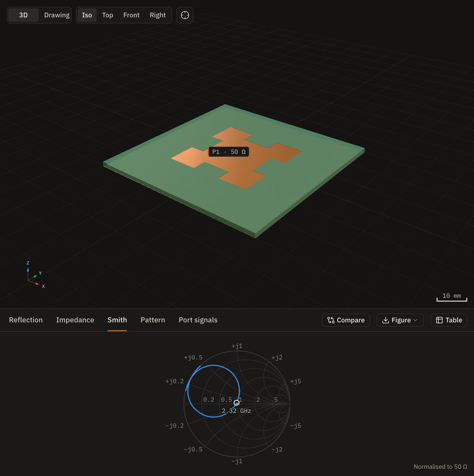Click the -j5 Smith chart label
Viewport: 474px width, 476px height.
click(295, 425)
